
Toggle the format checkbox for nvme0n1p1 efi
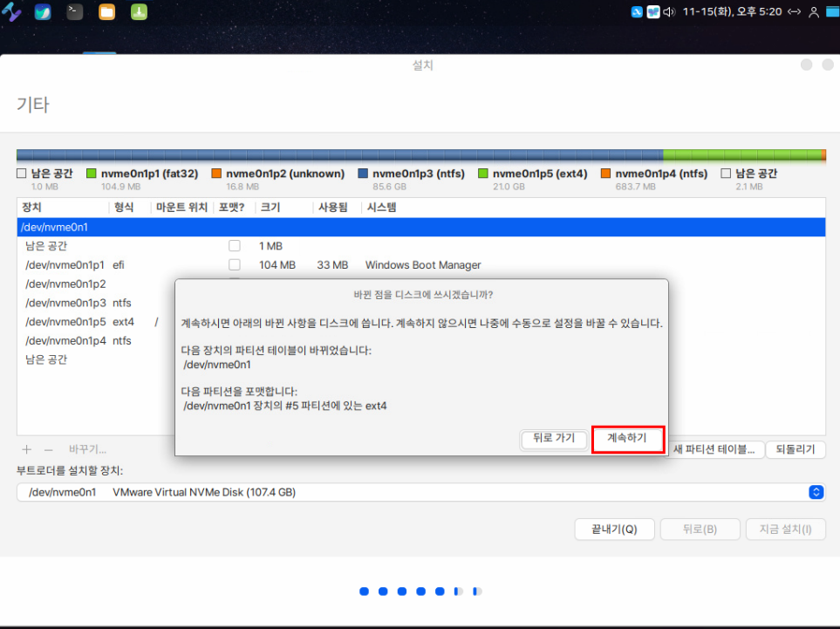pyautogui.click(x=234, y=265)
